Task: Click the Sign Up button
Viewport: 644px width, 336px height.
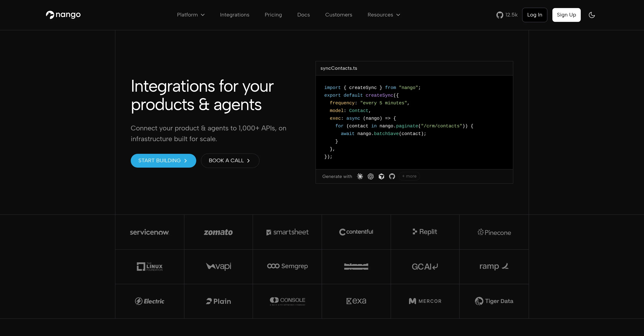Action: pos(566,15)
